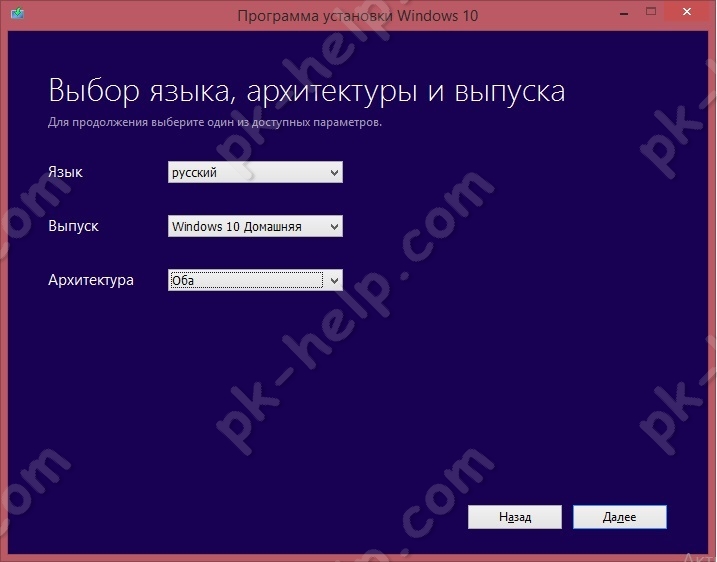The image size is (717, 562).
Task: Click the 'Архитектура' label
Action: pos(91,280)
